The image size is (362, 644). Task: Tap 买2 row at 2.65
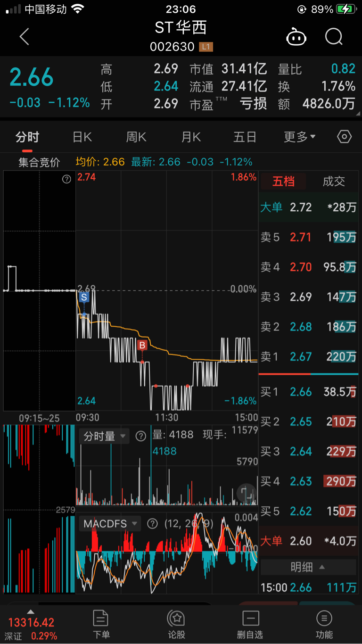tap(308, 421)
